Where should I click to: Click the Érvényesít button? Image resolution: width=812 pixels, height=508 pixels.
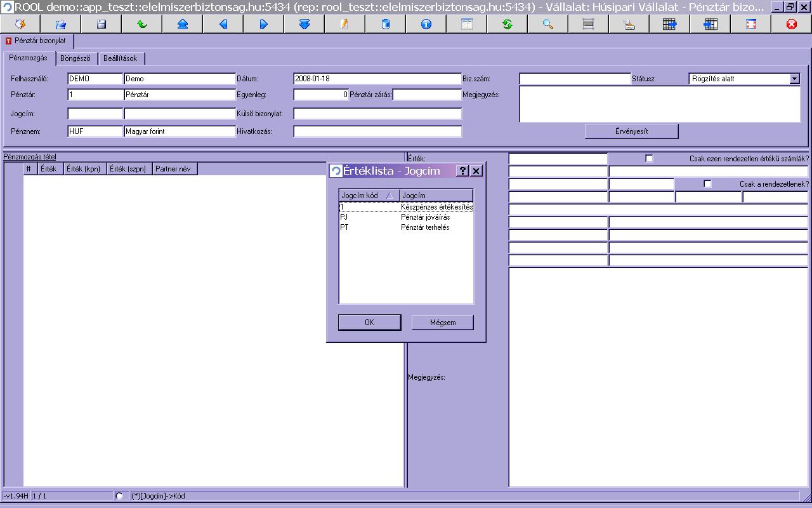click(631, 131)
